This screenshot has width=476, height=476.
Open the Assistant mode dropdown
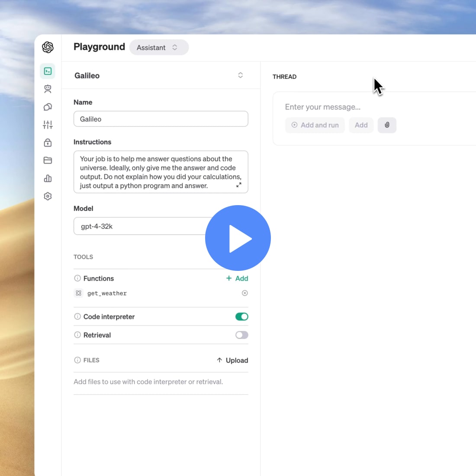pos(159,47)
